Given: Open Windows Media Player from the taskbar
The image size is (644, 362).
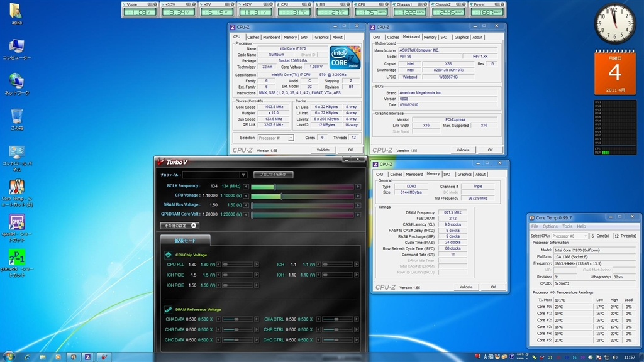Looking at the screenshot, I should coord(58,357).
